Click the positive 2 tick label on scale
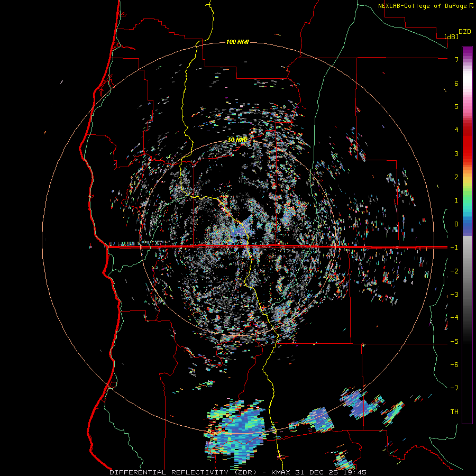Viewport: 476px width, 476px height. point(456,177)
